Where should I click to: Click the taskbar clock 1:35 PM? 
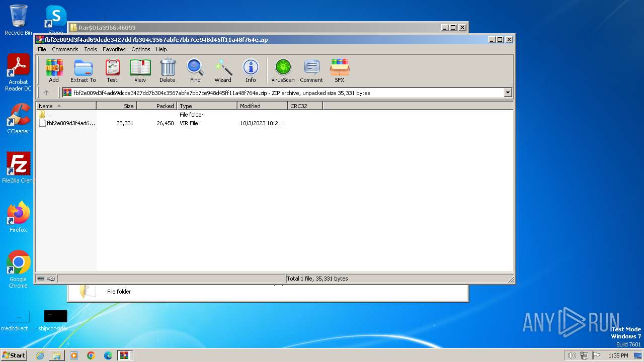click(618, 355)
